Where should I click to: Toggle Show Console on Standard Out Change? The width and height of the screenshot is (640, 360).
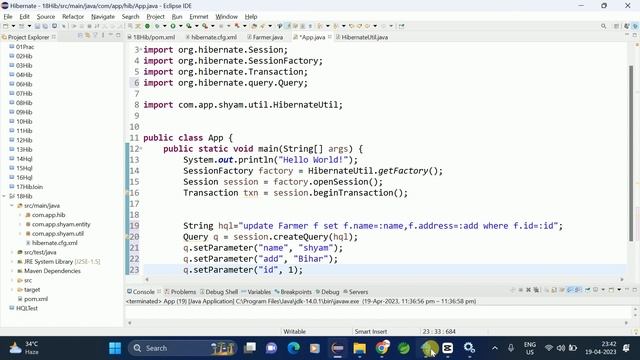pyautogui.click(x=570, y=290)
